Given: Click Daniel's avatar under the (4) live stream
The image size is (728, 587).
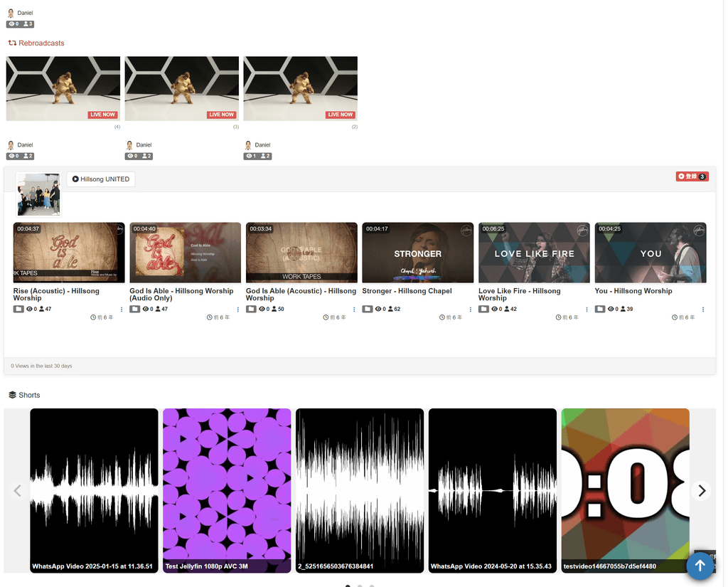Looking at the screenshot, I should coord(11,145).
